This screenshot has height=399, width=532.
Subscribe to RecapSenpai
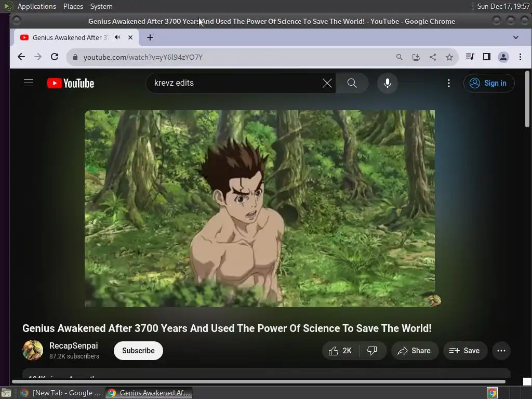pyautogui.click(x=138, y=351)
